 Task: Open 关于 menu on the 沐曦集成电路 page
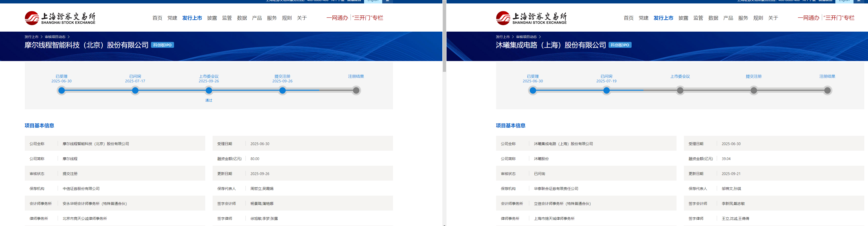[773, 18]
